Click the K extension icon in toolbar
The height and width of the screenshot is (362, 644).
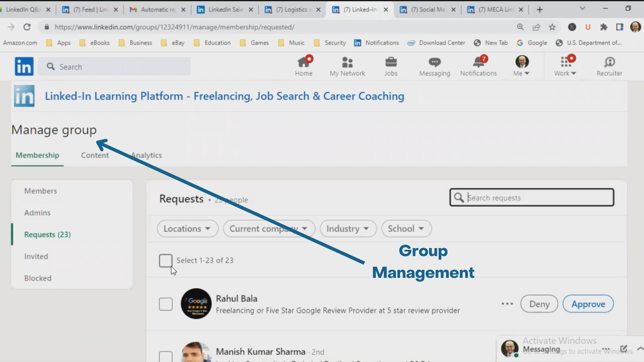tap(572, 27)
